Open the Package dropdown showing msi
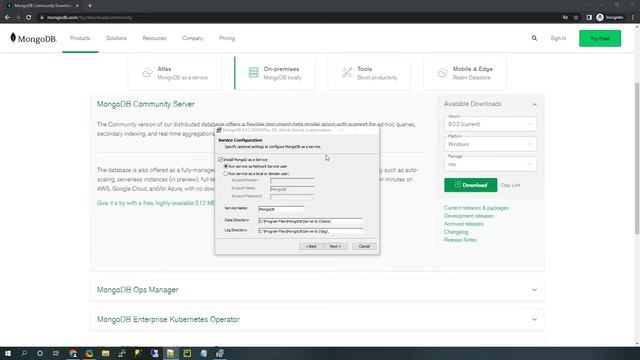This screenshot has width=640, height=360. 490,164
